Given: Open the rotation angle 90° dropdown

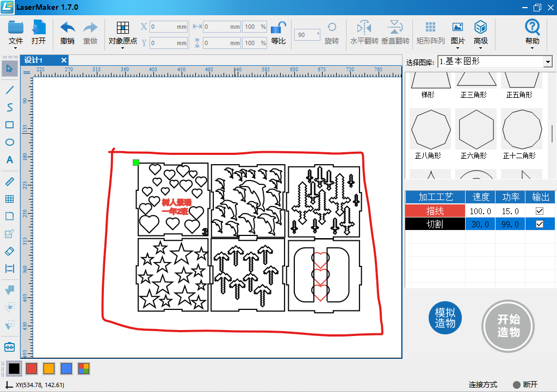Looking at the screenshot, I should coord(317,35).
